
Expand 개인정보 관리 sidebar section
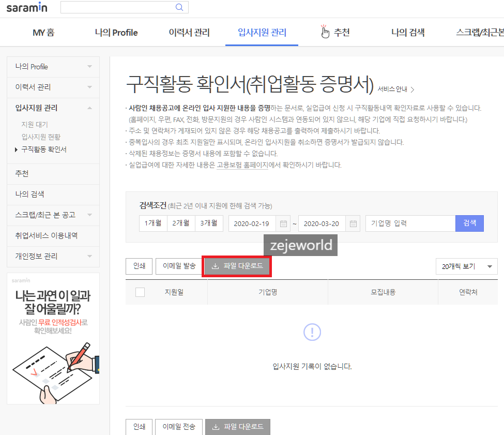click(x=89, y=256)
